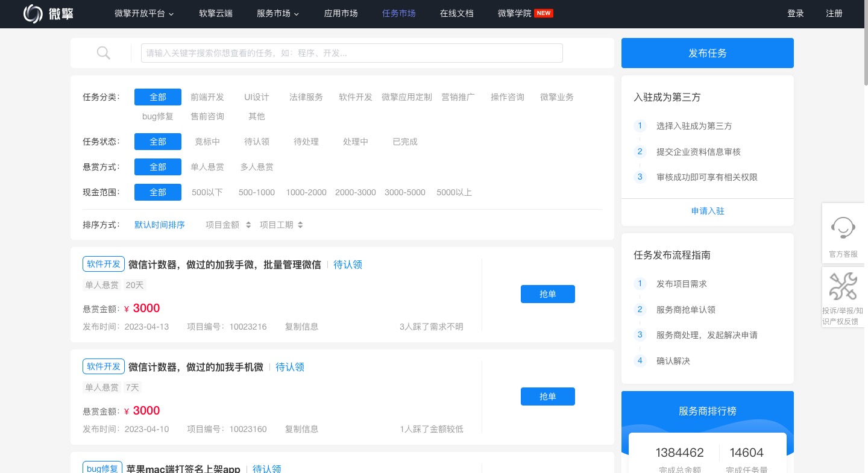The height and width of the screenshot is (473, 868).
Task: Filter category by UI设计
Action: pos(257,97)
